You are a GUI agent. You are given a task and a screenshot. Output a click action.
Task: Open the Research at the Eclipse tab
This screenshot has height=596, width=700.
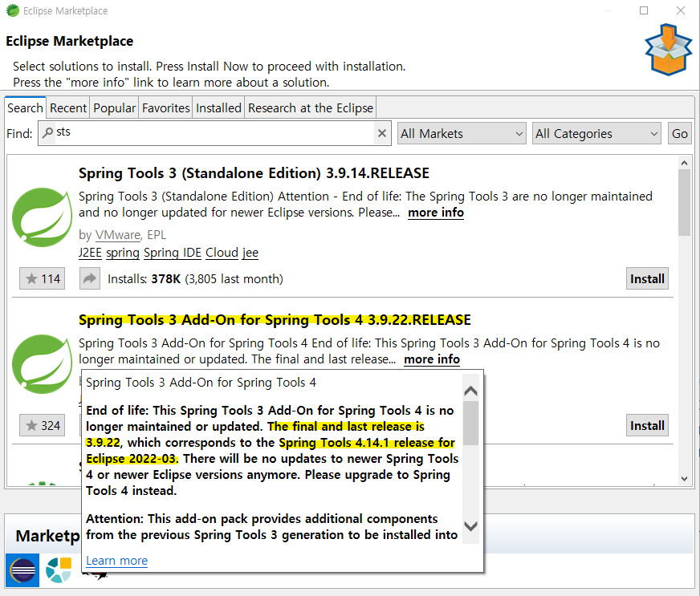[311, 108]
